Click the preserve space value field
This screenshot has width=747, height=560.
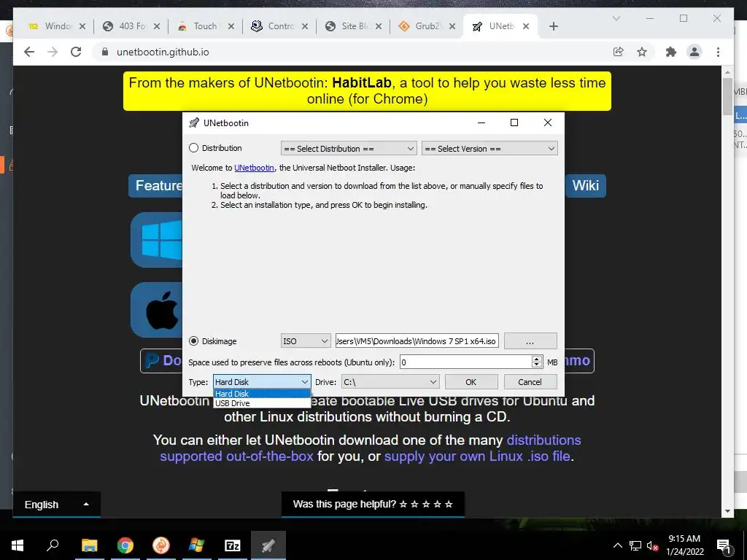pyautogui.click(x=466, y=362)
